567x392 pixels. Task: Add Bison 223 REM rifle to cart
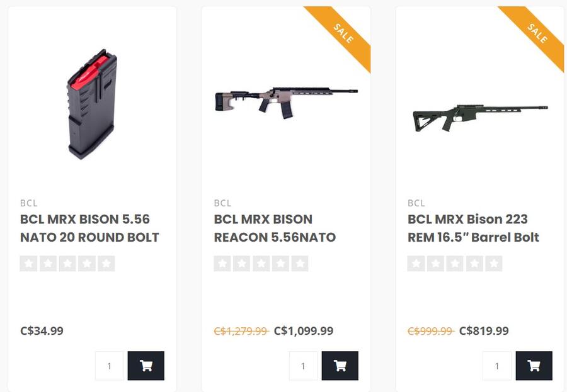(x=534, y=366)
